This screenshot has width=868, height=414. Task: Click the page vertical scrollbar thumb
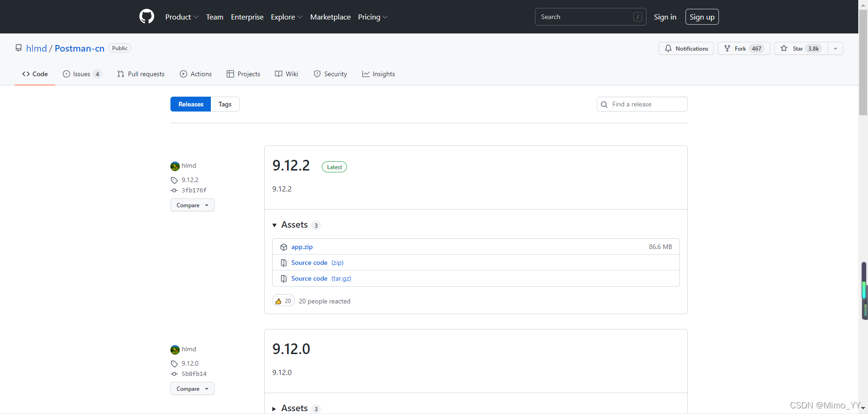point(863,63)
